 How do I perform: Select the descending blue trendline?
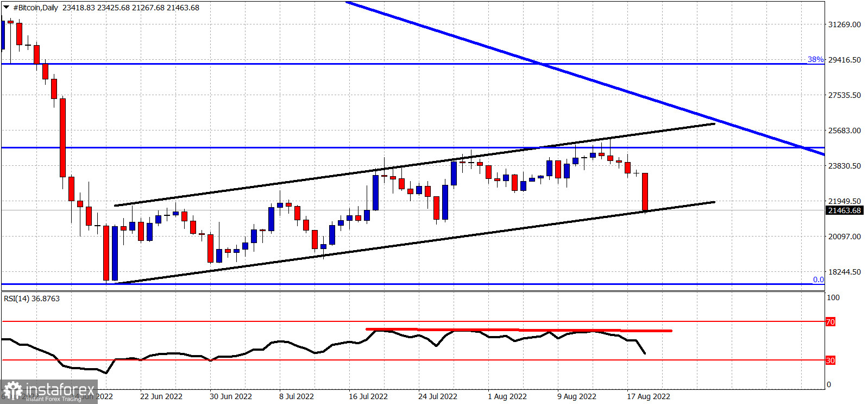click(587, 79)
